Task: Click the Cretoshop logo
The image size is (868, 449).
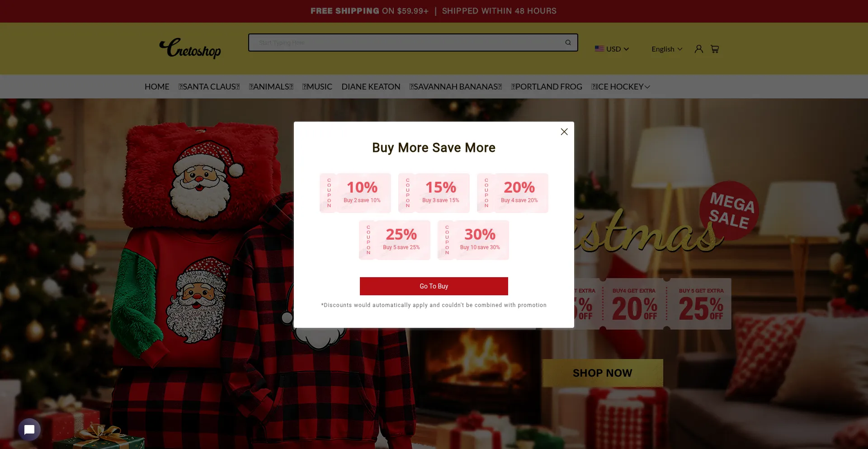Action: click(x=190, y=48)
